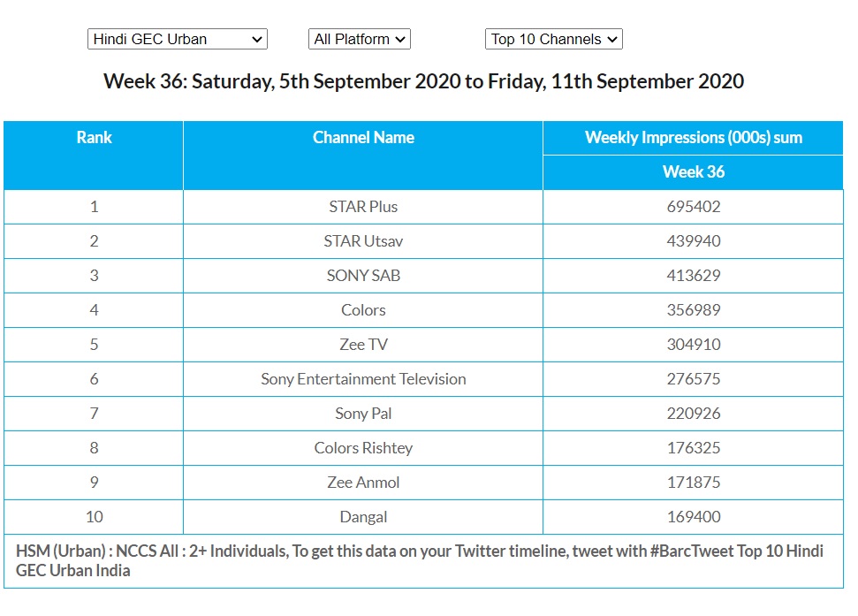Select Sony Entertainment Television cell
The height and width of the screenshot is (616, 858).
(363, 379)
